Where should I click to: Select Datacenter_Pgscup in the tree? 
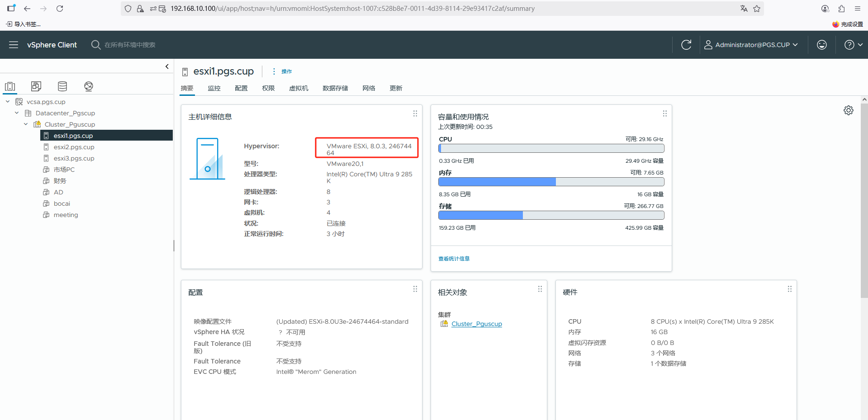(x=65, y=113)
